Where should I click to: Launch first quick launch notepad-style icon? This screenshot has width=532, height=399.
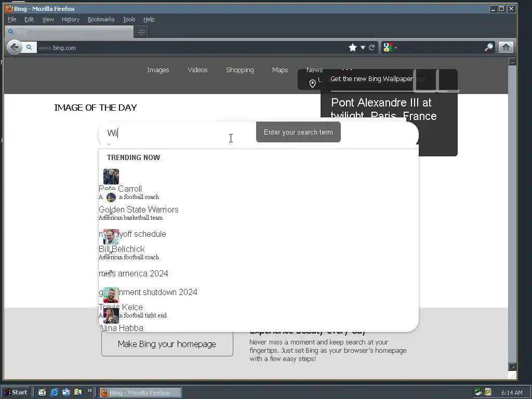click(42, 392)
